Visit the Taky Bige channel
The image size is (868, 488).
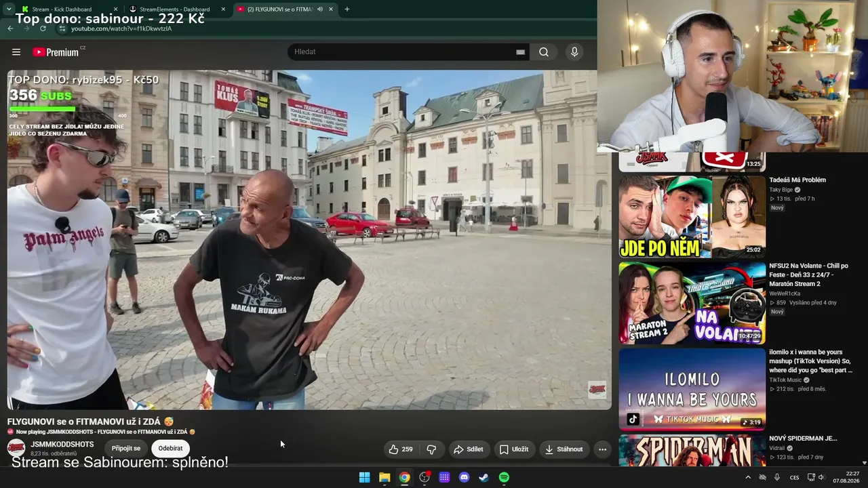click(x=781, y=190)
